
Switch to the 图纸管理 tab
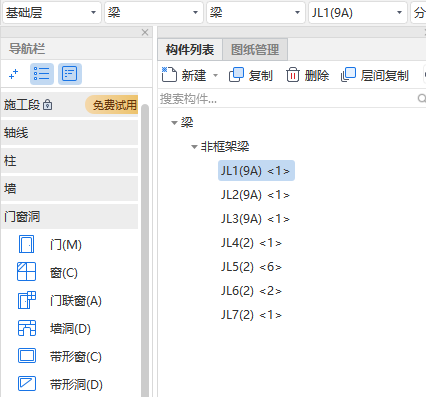coord(255,50)
